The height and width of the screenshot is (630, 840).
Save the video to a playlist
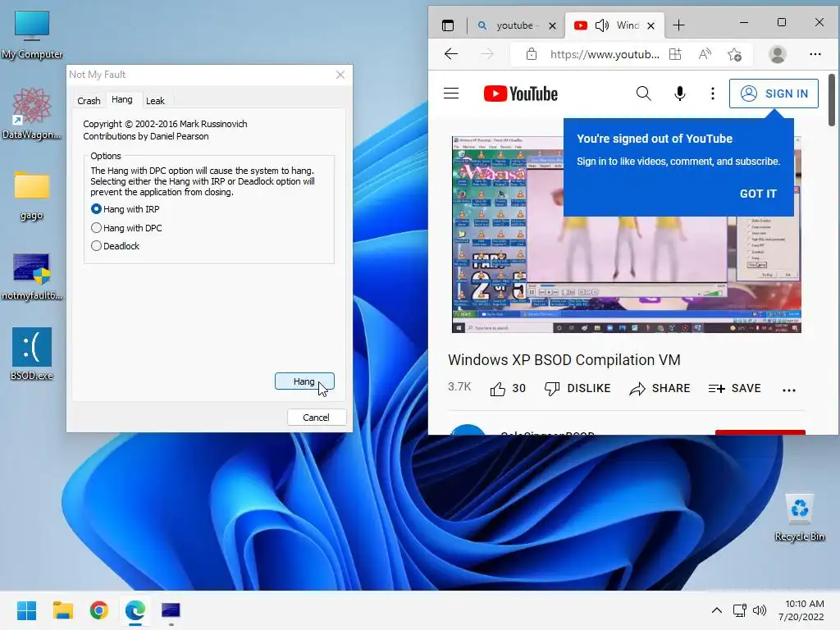click(x=734, y=388)
